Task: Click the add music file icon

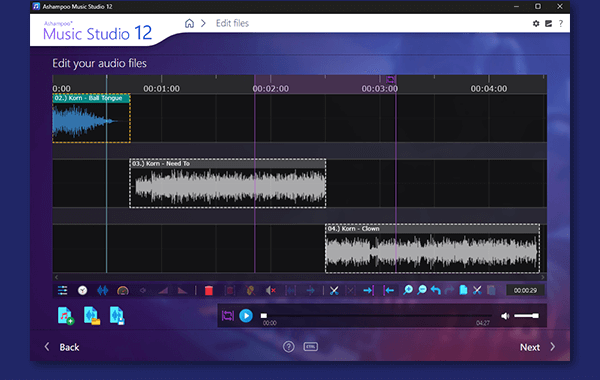Action: pos(65,316)
